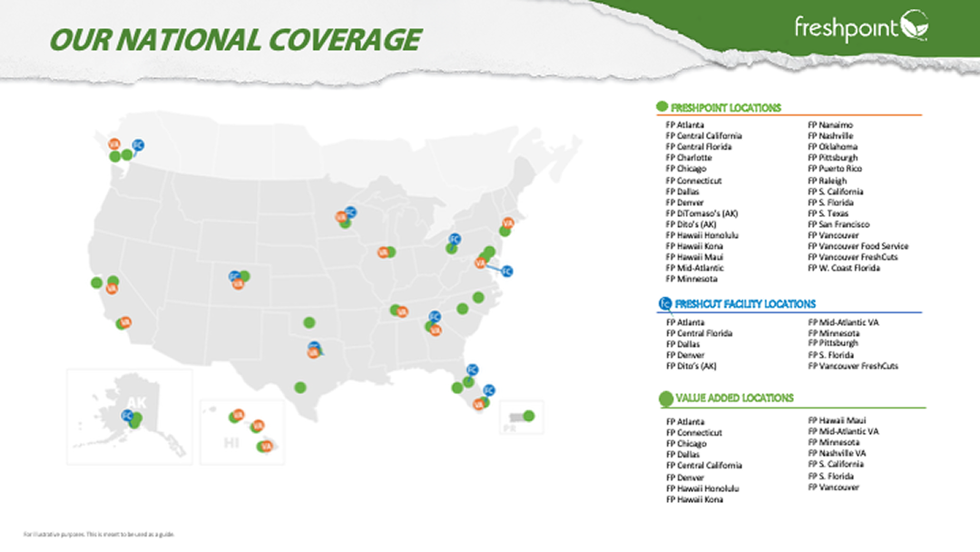Click blue FC marker in central Florida
The width and height of the screenshot is (980, 552).
click(472, 370)
